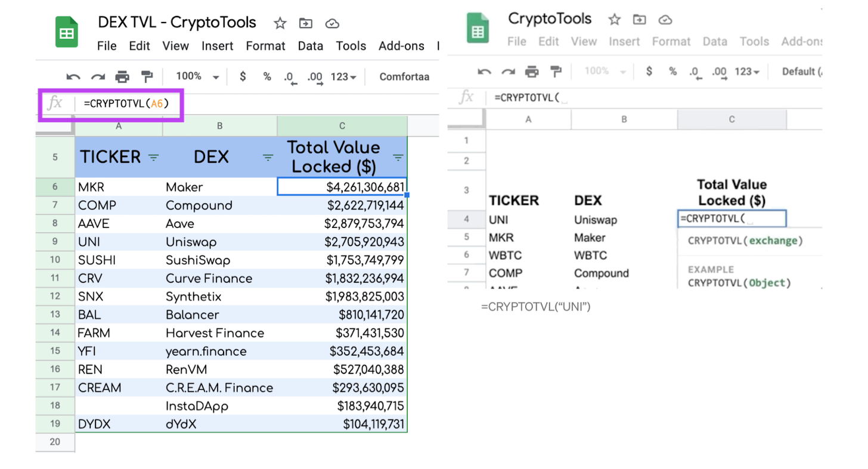The width and height of the screenshot is (868, 469).
Task: Format as percent in CryptoTools toolbar
Action: click(673, 72)
